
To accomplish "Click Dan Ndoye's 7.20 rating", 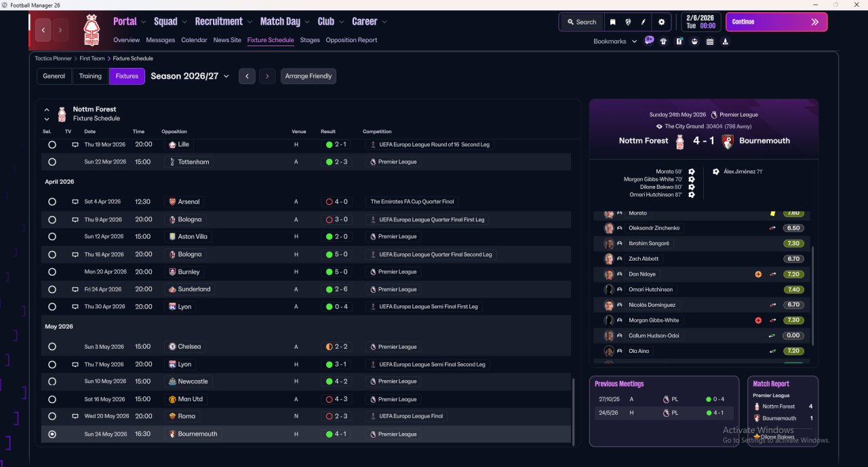I will tap(793, 274).
